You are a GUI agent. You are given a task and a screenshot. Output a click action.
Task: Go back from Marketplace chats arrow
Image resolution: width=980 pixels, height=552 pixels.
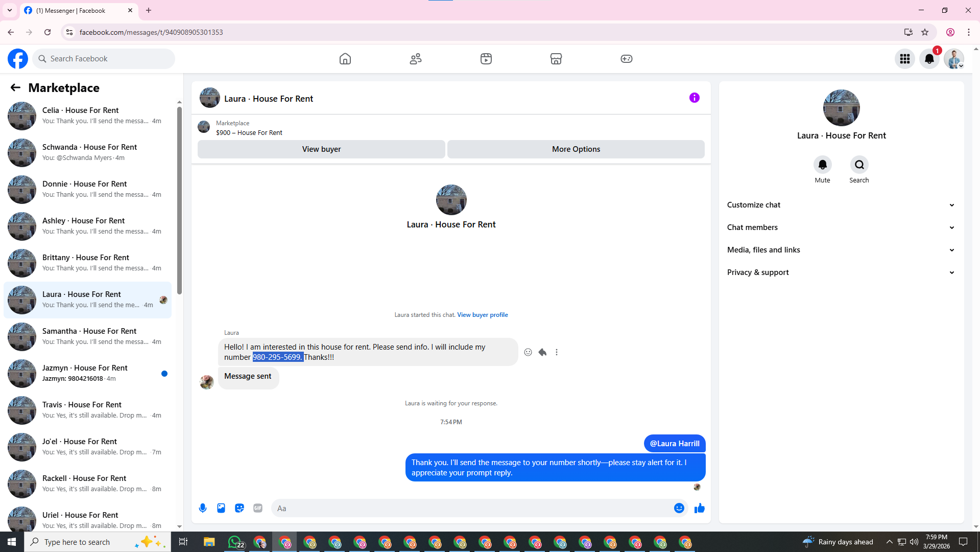pos(15,88)
